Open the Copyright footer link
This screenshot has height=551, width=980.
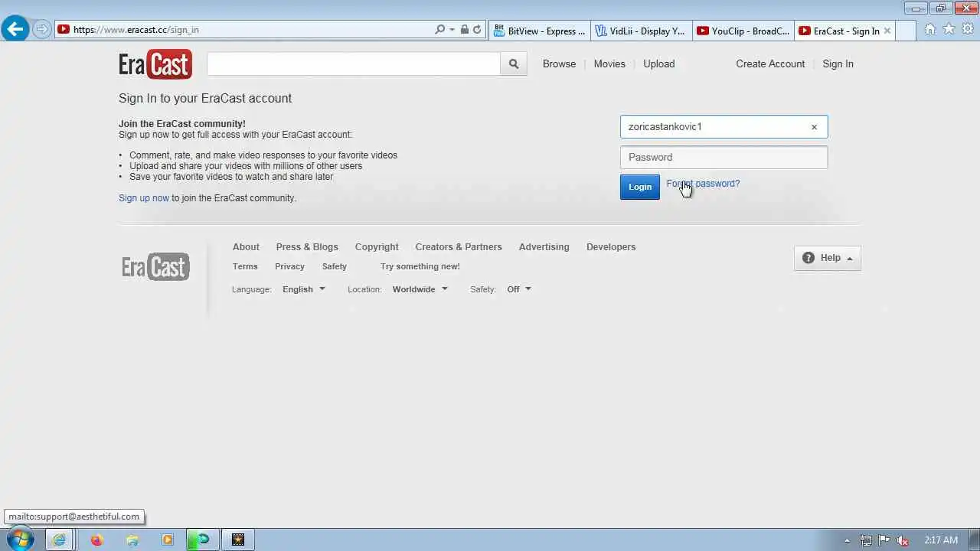coord(377,247)
